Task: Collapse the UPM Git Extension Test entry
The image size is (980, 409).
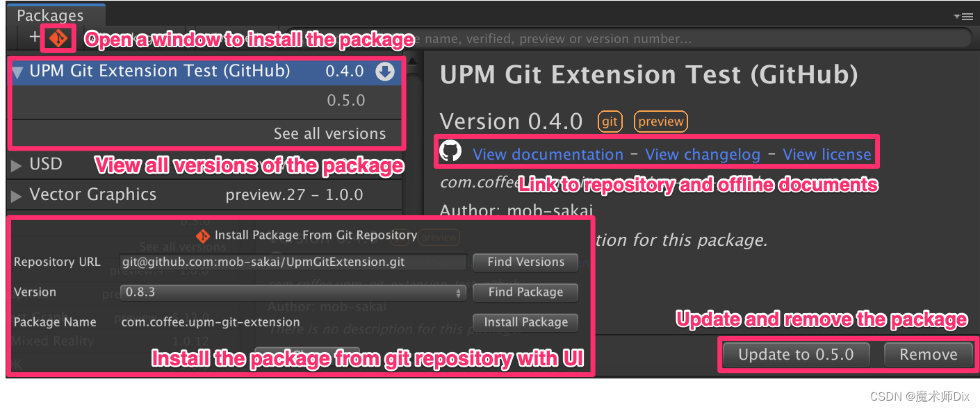Action: pyautogui.click(x=18, y=72)
